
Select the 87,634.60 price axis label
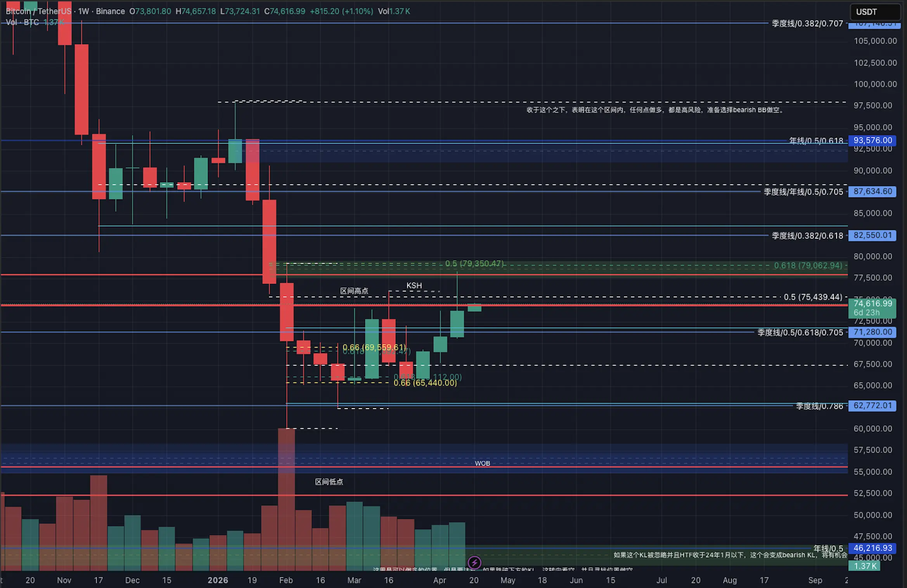click(x=872, y=191)
